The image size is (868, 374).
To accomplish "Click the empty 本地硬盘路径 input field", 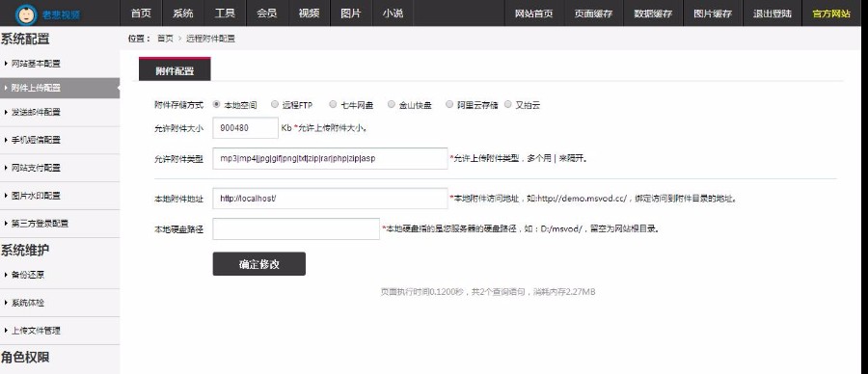I will (x=296, y=228).
